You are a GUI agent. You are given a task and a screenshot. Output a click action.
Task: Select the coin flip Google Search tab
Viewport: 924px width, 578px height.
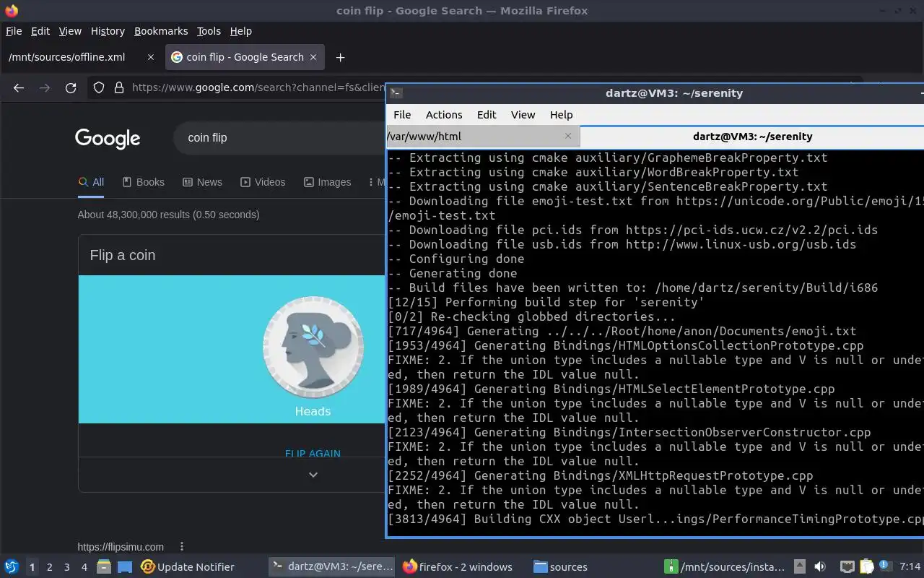point(245,57)
